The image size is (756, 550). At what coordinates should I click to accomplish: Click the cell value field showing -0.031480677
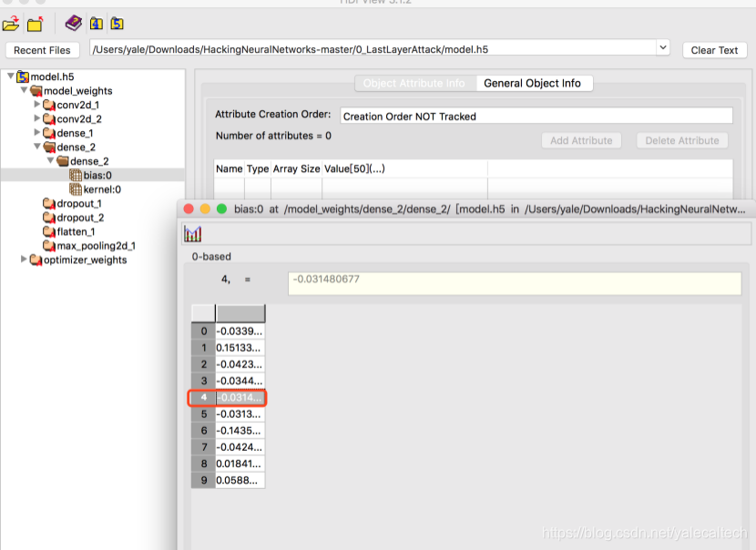(x=515, y=283)
